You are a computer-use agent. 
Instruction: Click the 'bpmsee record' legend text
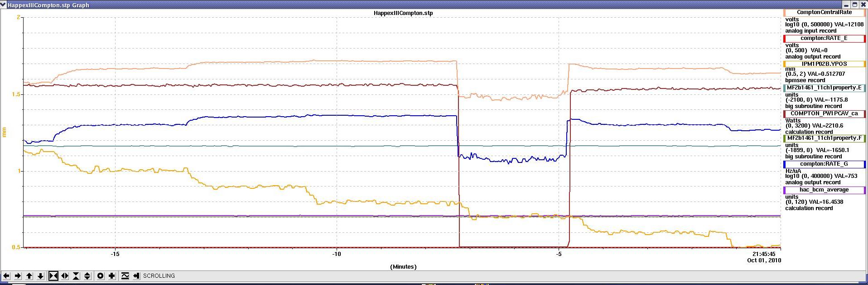(x=805, y=80)
